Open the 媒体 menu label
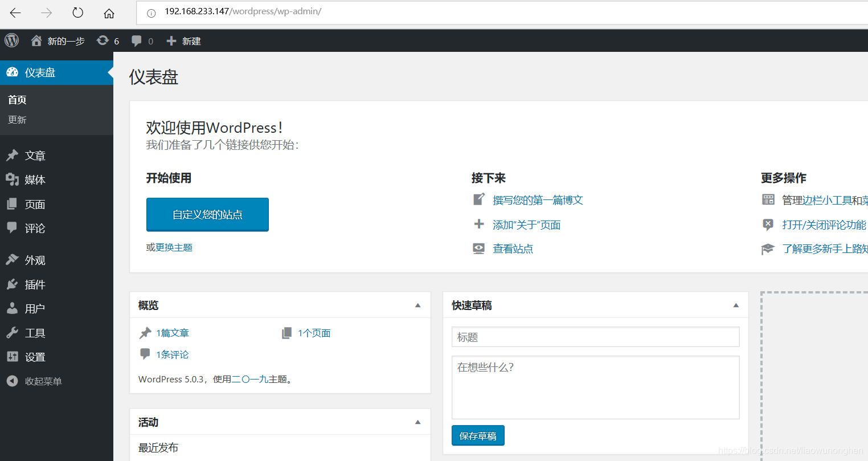This screenshot has height=461, width=868. [x=35, y=180]
